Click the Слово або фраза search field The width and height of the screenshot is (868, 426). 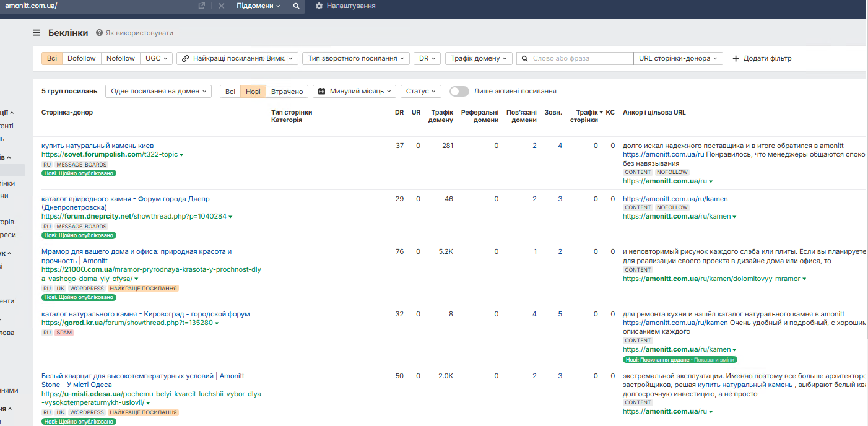coord(581,58)
